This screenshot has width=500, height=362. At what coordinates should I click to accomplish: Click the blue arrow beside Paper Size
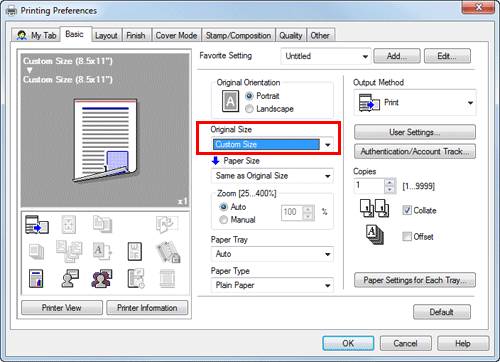pos(215,161)
